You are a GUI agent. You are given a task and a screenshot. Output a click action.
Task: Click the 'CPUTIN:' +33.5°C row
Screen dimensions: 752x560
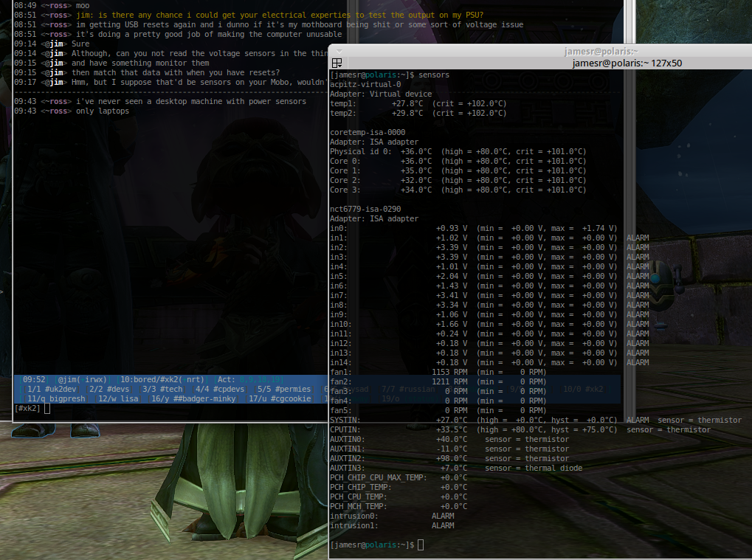pos(520,429)
